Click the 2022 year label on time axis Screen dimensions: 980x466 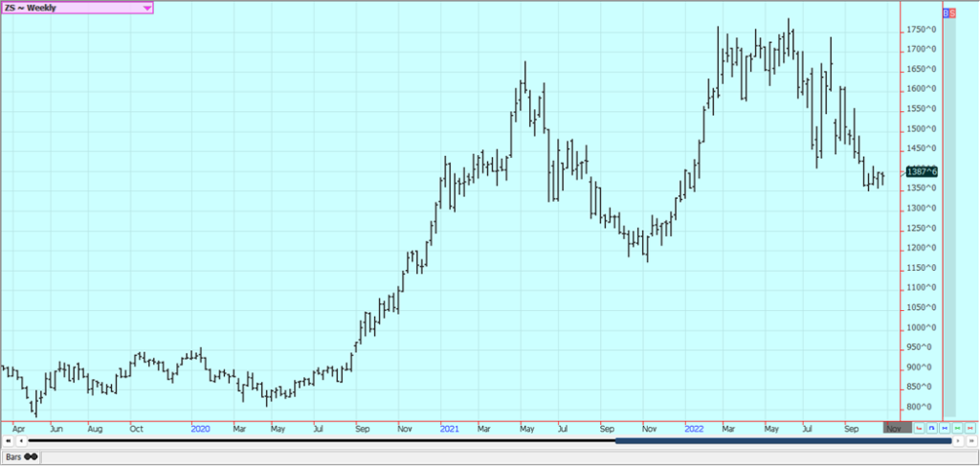[695, 429]
